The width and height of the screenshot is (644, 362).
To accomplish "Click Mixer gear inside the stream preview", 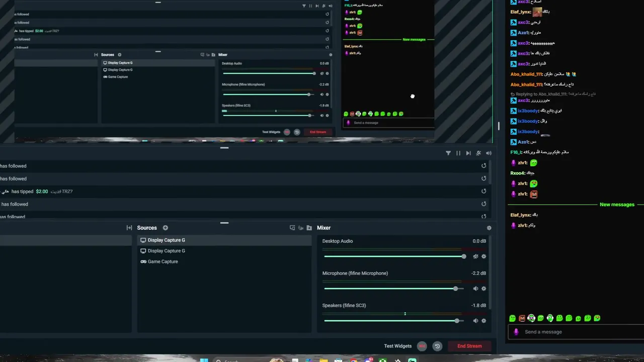I will pyautogui.click(x=331, y=55).
